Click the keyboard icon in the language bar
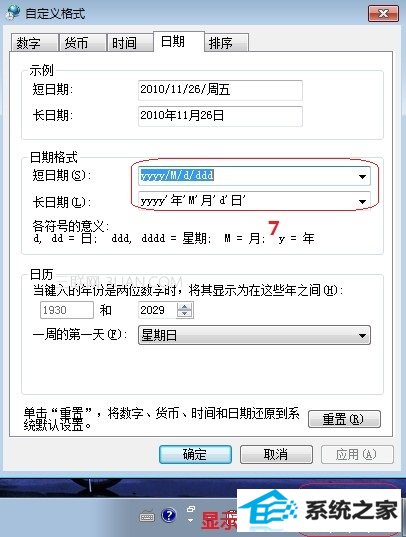The image size is (406, 537). [147, 516]
